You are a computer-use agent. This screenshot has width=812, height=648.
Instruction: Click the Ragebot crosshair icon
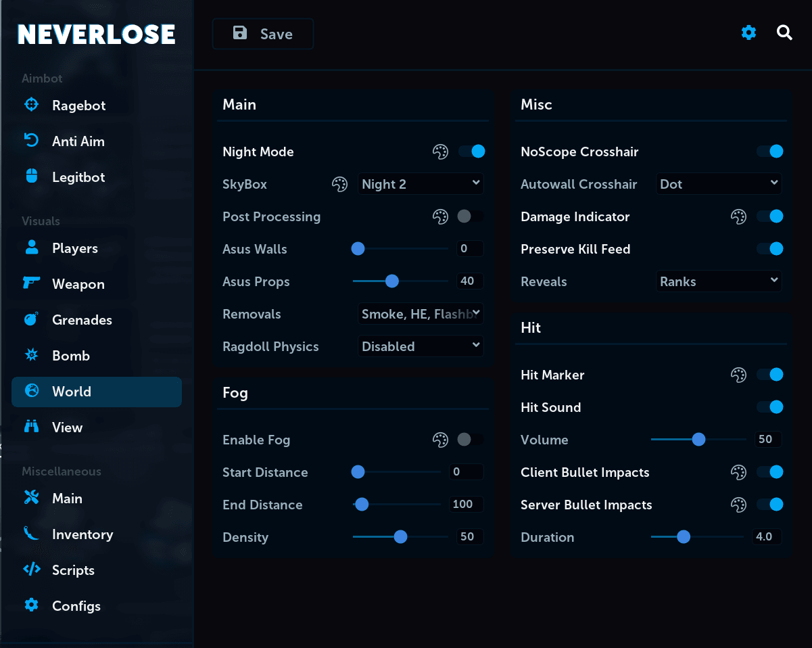(31, 105)
